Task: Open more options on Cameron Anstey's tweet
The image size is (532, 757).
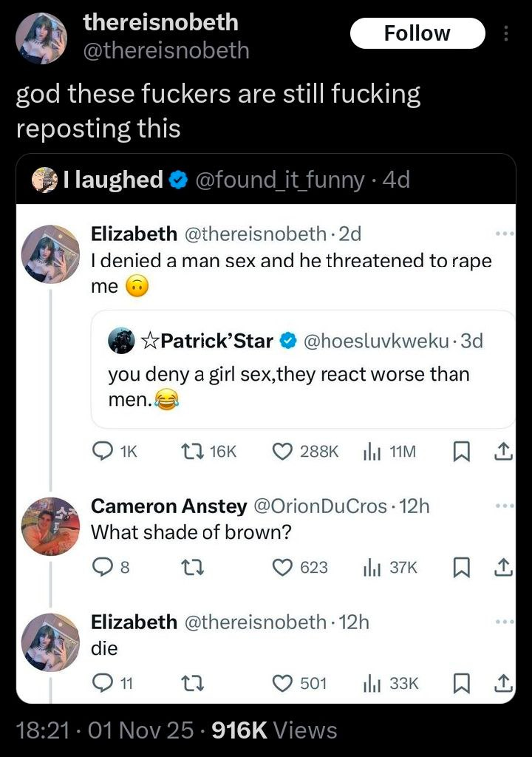Action: tap(504, 507)
